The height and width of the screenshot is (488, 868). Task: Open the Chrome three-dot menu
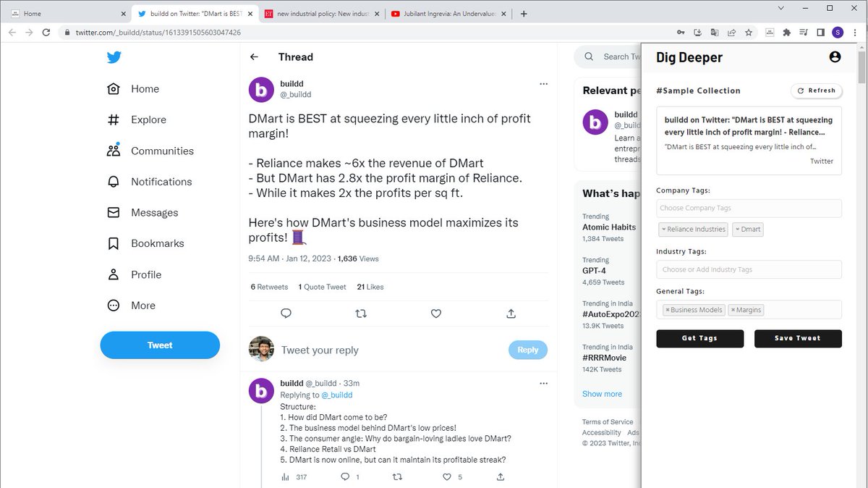(x=856, y=33)
